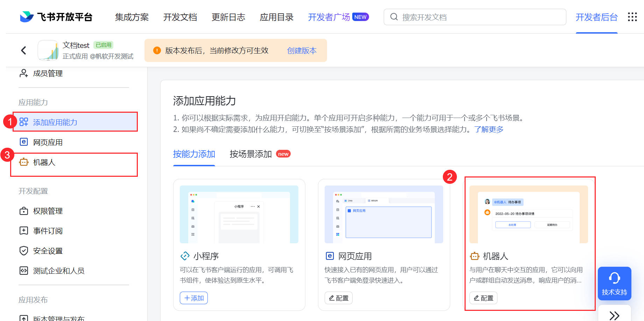This screenshot has height=321, width=644.
Task: Open 测试企业和人员 via its code icon
Action: point(24,271)
